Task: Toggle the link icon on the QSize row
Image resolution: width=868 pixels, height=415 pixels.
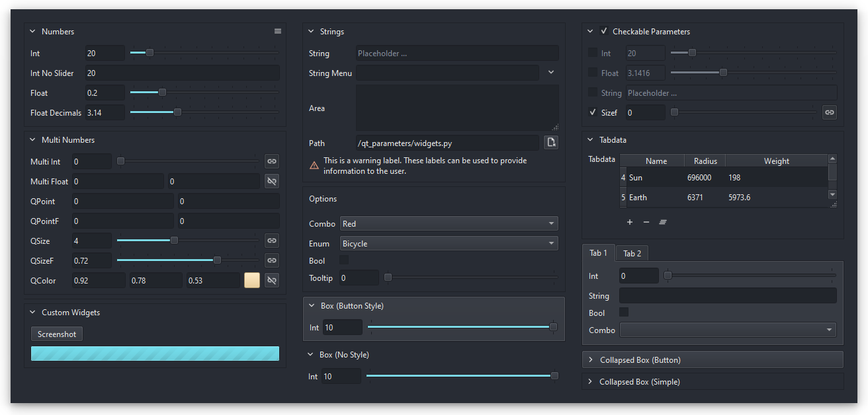Action: 272,240
